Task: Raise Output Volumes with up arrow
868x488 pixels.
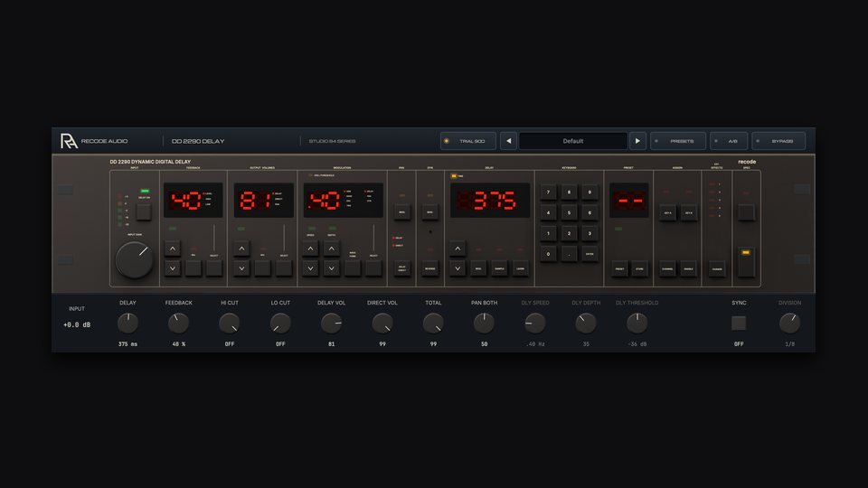Action: click(241, 249)
